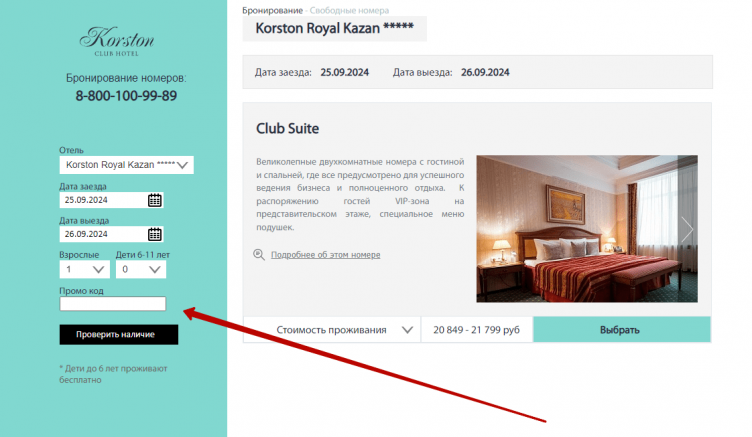Open the children 6-11 count dropdown

(x=141, y=270)
